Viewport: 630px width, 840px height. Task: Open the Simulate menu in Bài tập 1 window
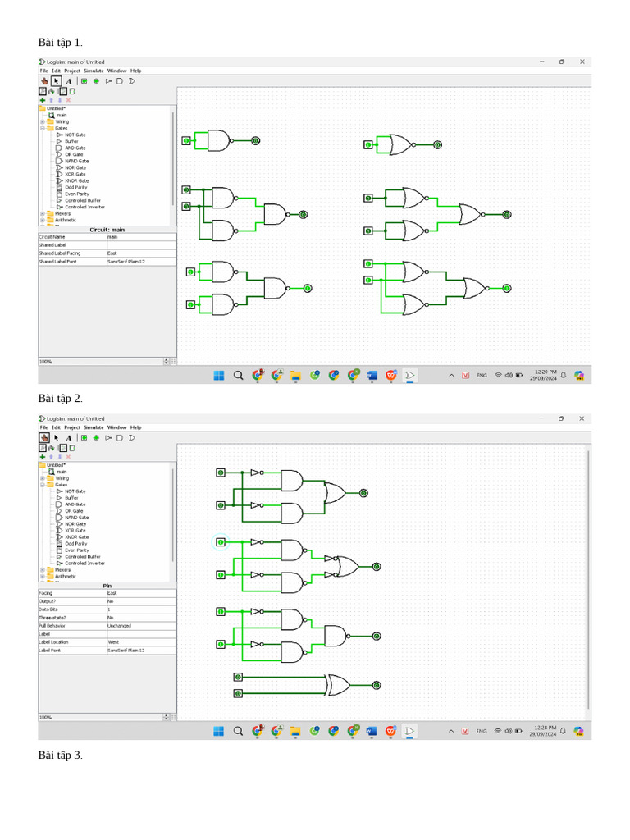tap(94, 71)
